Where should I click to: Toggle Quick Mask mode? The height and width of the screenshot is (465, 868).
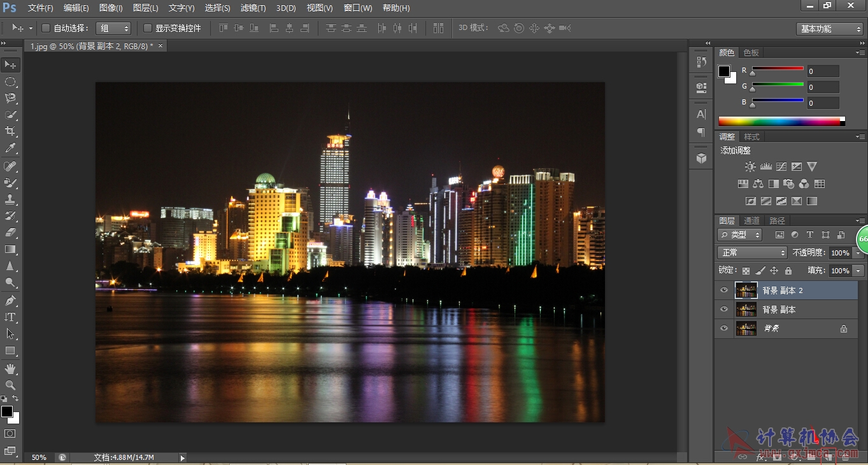10,434
